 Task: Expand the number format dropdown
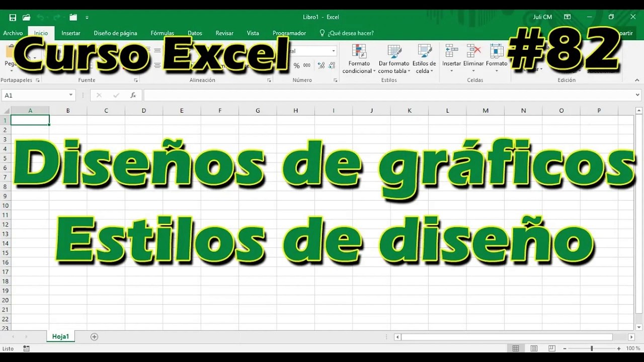pyautogui.click(x=333, y=51)
